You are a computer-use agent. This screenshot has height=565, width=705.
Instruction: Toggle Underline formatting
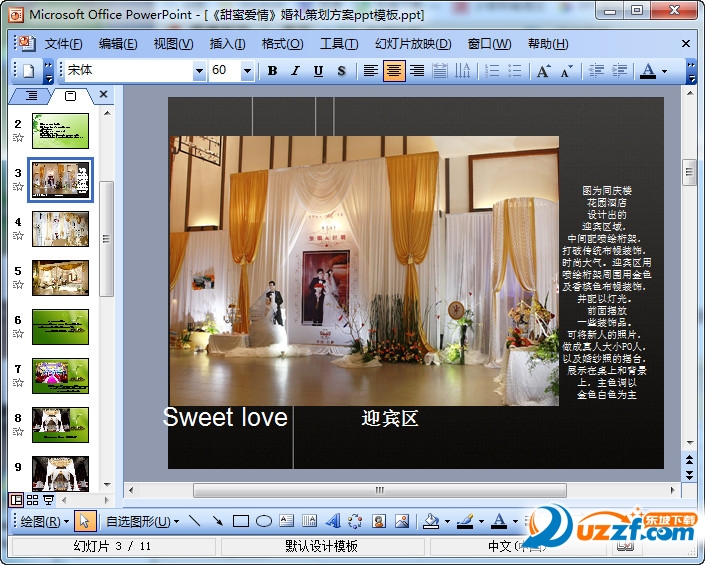[x=318, y=71]
